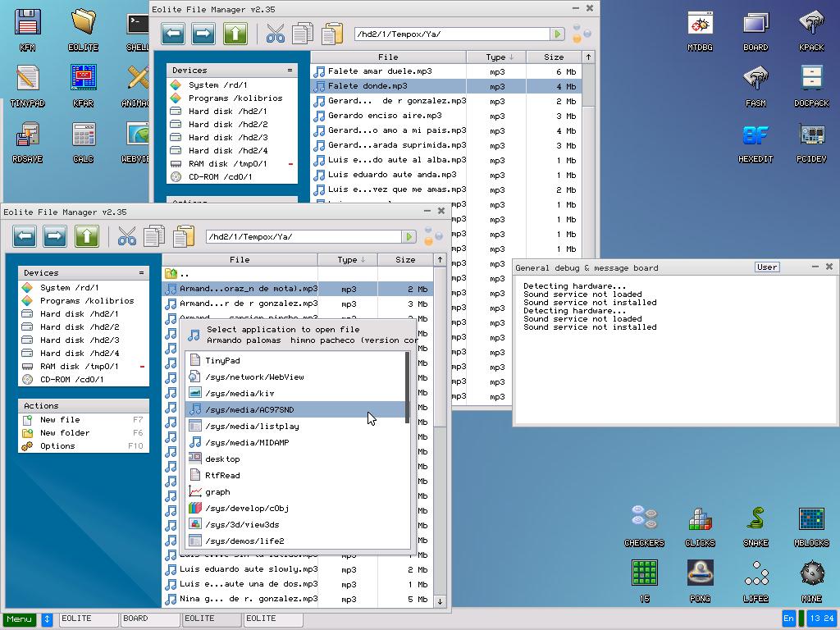The height and width of the screenshot is (630, 840).
Task: Collapse the Devices panel in rear file manager
Action: [290, 71]
